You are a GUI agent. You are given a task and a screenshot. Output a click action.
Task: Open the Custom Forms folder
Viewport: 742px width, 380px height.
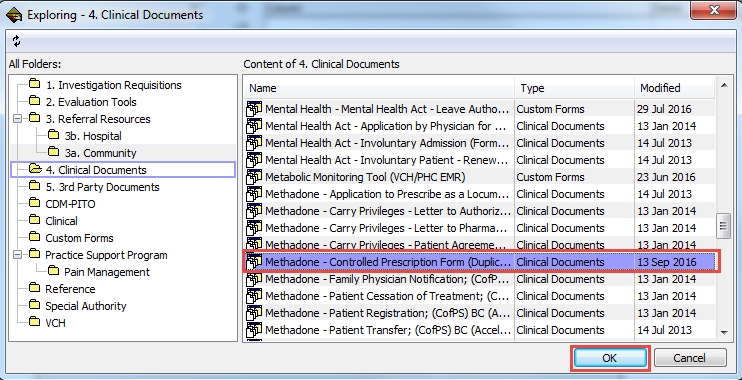(80, 238)
